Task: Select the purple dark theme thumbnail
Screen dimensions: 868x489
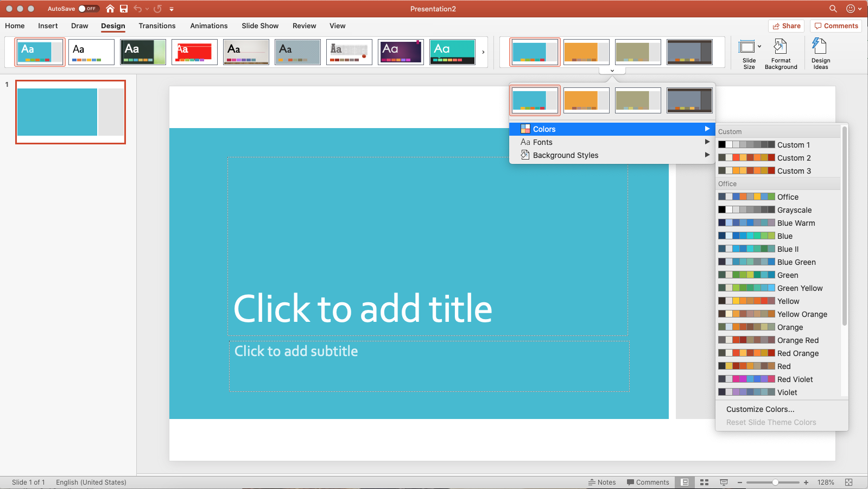Action: (401, 52)
